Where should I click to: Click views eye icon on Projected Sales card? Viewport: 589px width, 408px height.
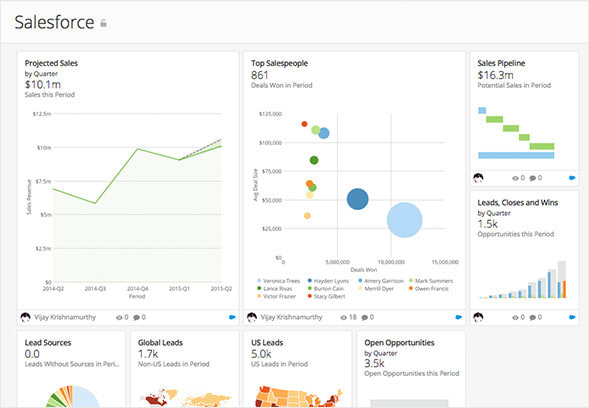(x=119, y=318)
